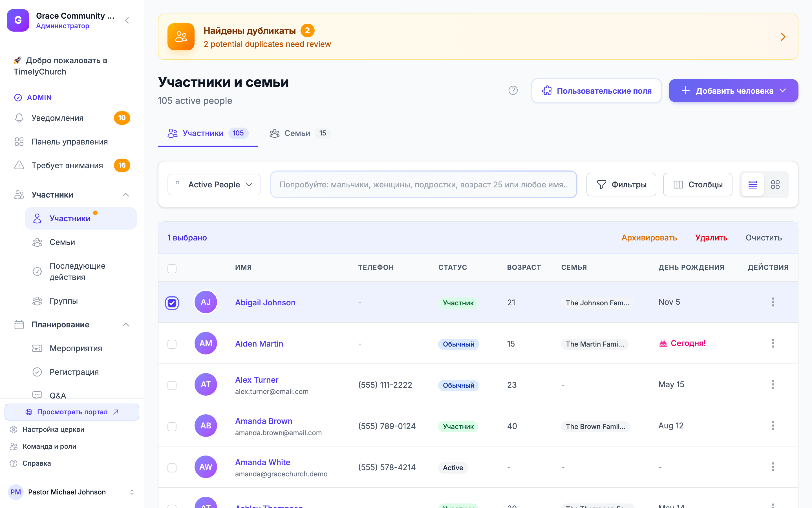Open the Active People dropdown

coord(214,185)
